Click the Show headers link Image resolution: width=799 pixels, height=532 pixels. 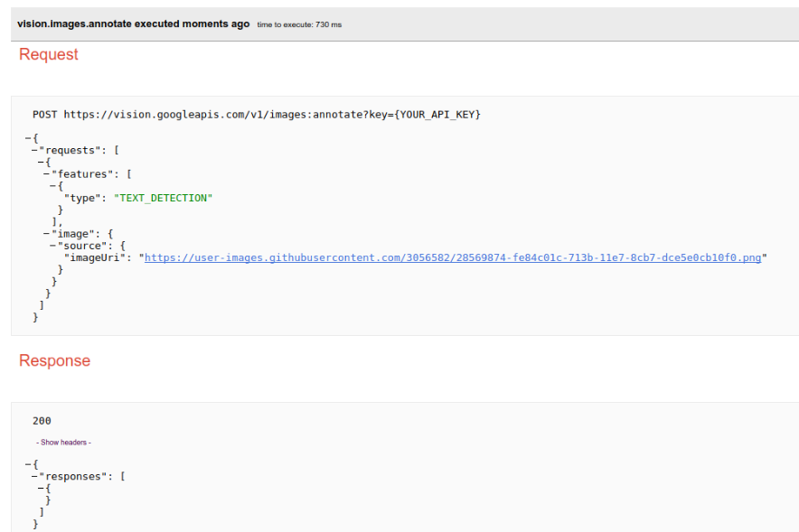click(63, 443)
